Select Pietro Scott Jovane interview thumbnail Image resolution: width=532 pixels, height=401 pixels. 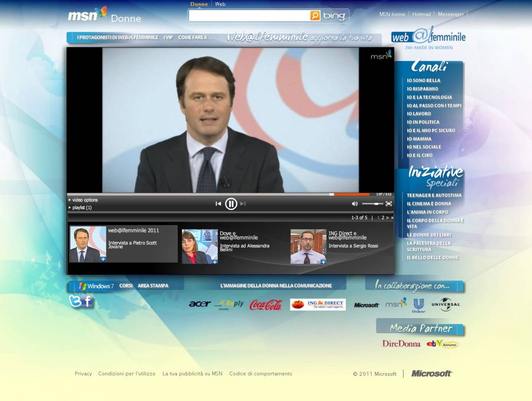[x=88, y=244]
